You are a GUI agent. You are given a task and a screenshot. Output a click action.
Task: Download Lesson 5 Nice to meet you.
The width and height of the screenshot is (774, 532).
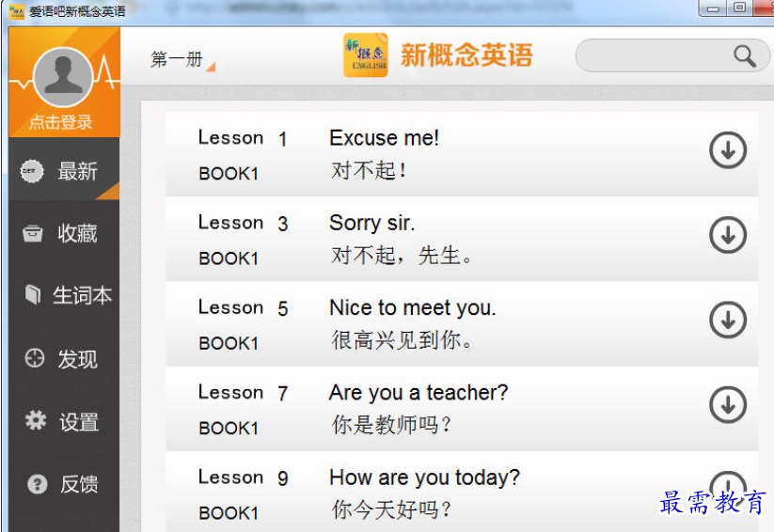click(x=728, y=320)
